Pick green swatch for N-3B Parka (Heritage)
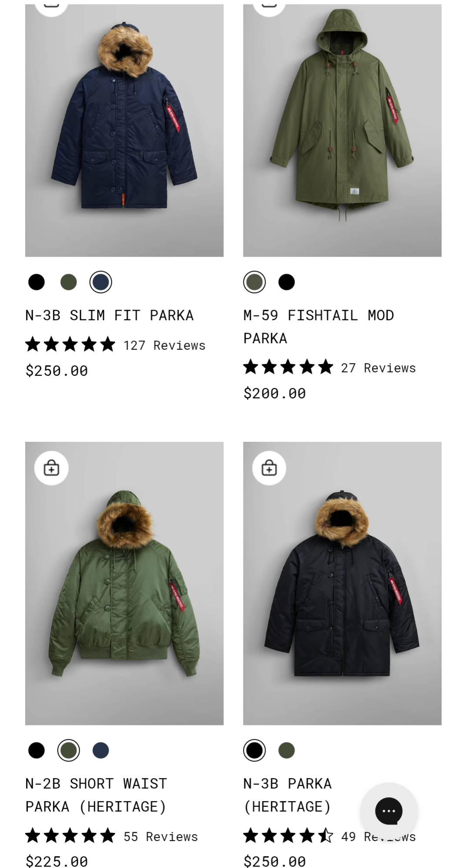The width and height of the screenshot is (469, 868). 286,750
